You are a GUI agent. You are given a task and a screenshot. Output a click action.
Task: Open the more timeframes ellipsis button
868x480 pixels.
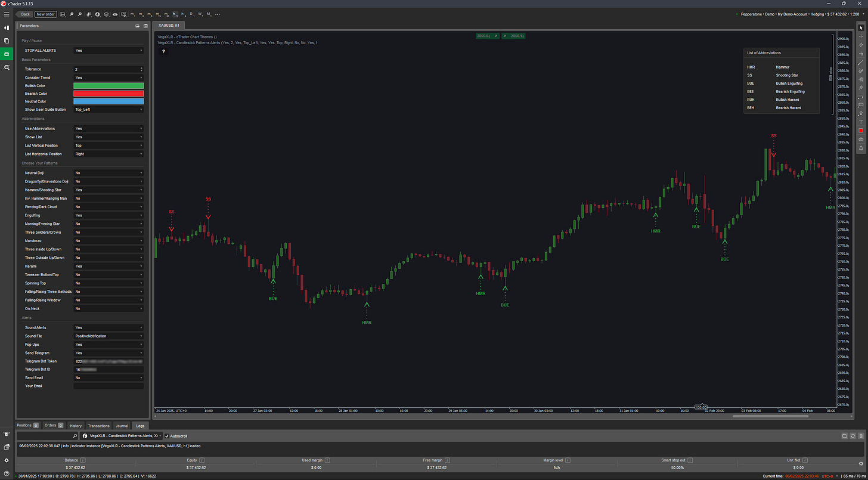point(217,14)
